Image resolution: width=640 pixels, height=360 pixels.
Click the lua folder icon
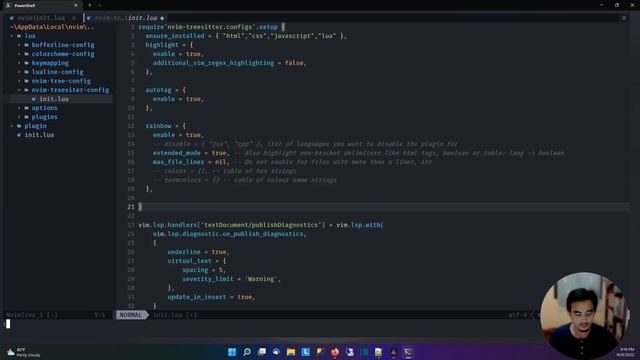coord(19,36)
